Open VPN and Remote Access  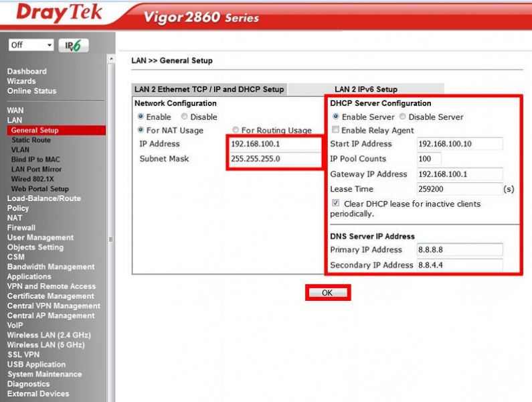click(52, 287)
